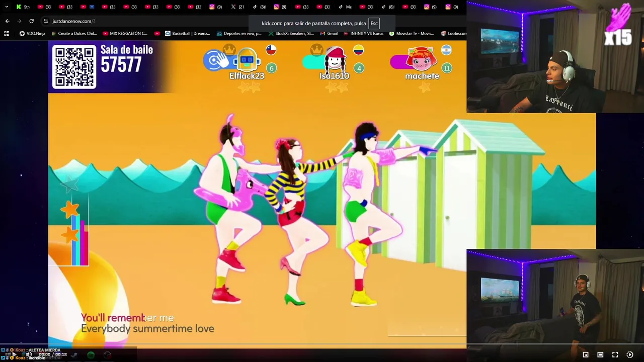
Task: Click level badge 4 of Isa1610
Action: (x=359, y=68)
